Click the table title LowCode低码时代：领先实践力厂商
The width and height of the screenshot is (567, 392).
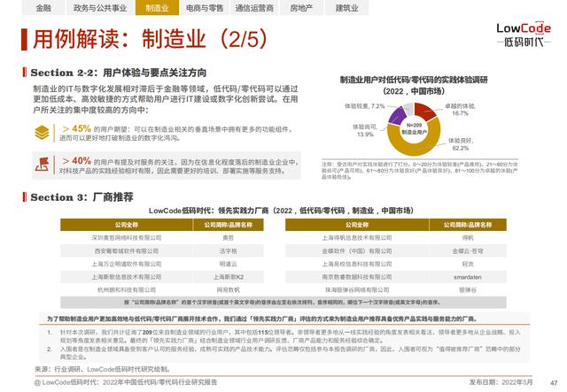coord(282,211)
